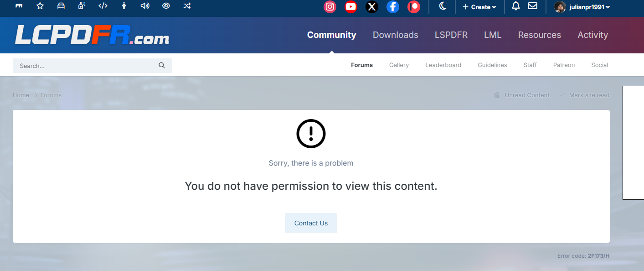Click the speaker sound icon
Screen dimensions: 644x271
pos(145,6)
